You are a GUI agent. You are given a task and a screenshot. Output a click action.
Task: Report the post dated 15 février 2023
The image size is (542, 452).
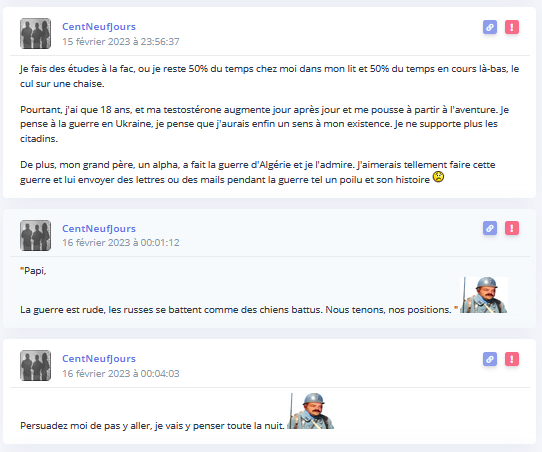[x=512, y=27]
